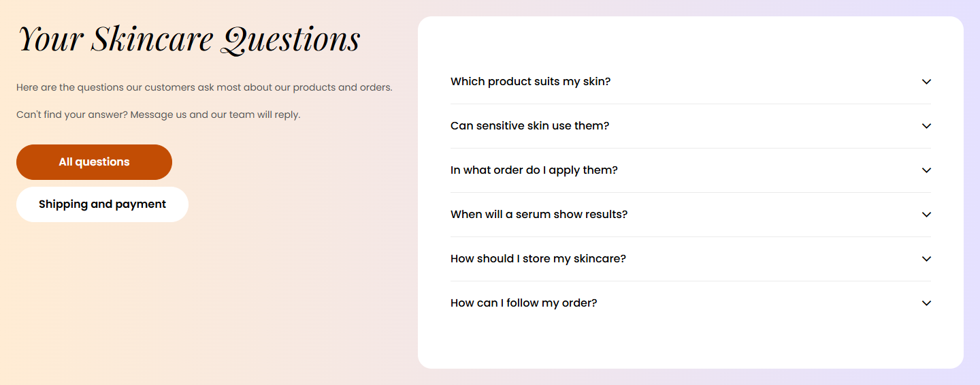Open the 'Which product suits my skin?' question
This screenshot has width=980, height=385.
point(691,82)
